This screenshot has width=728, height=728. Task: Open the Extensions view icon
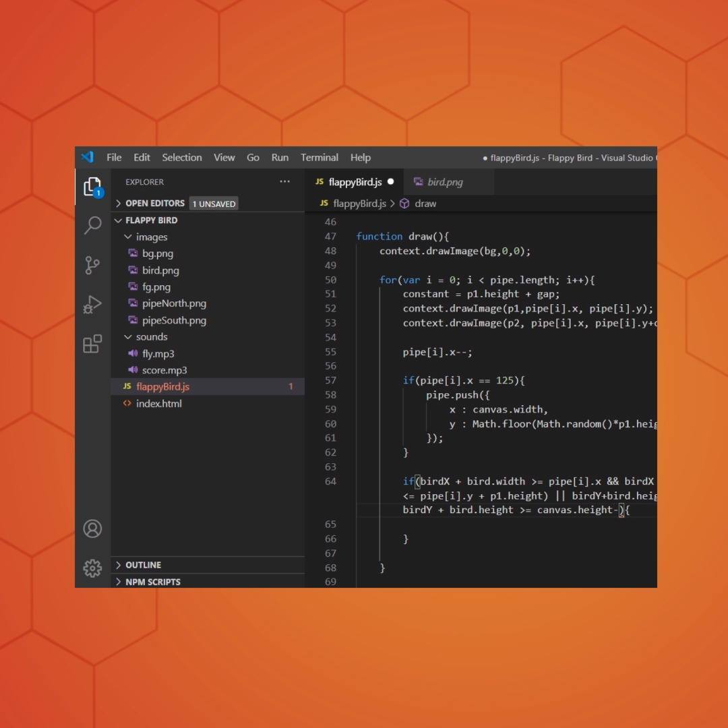tap(92, 344)
